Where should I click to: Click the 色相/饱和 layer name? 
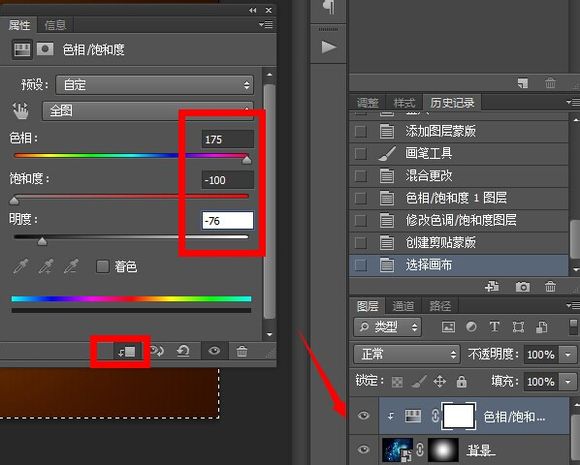514,417
